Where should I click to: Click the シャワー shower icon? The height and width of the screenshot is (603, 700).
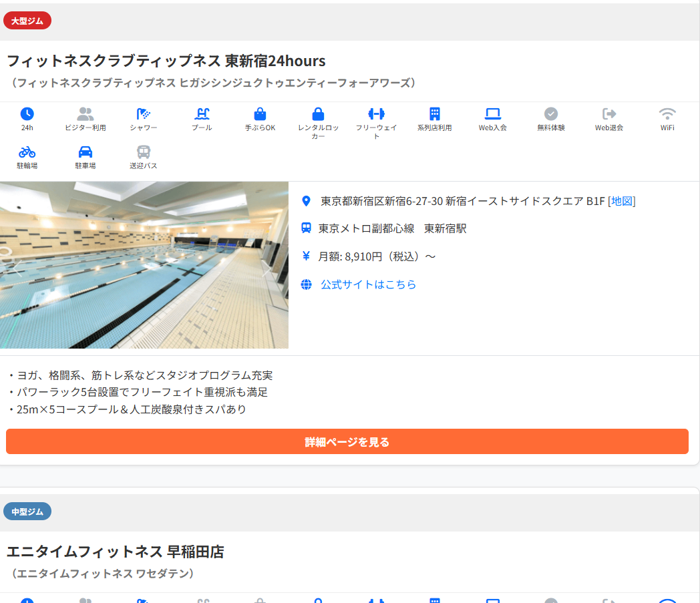pos(144,114)
